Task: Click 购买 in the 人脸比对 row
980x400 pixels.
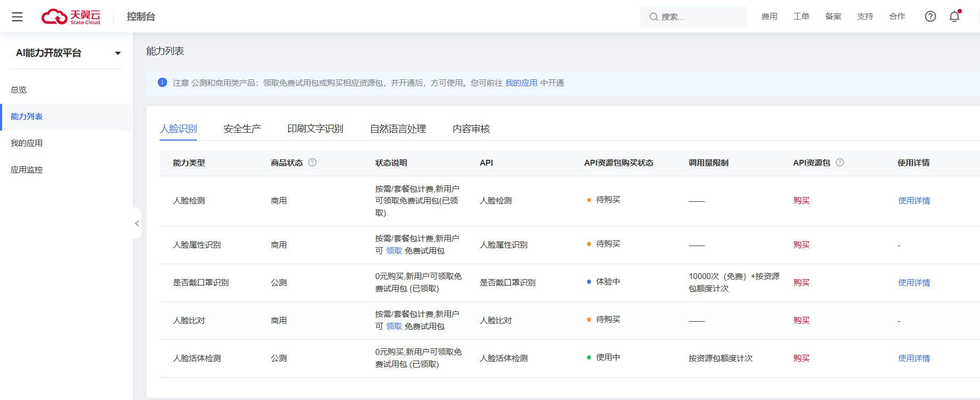Action: 801,321
